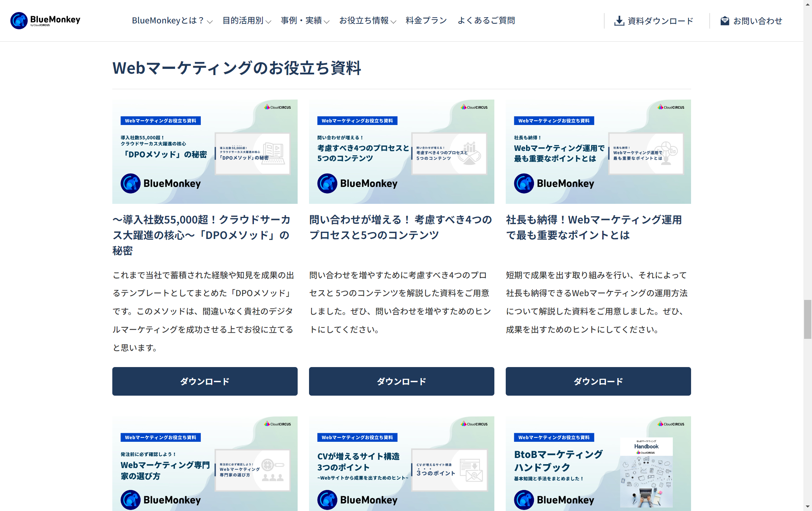812x511 pixels.
Task: Open the BtoBマーケティングハンドブック thumbnail
Action: click(x=598, y=463)
